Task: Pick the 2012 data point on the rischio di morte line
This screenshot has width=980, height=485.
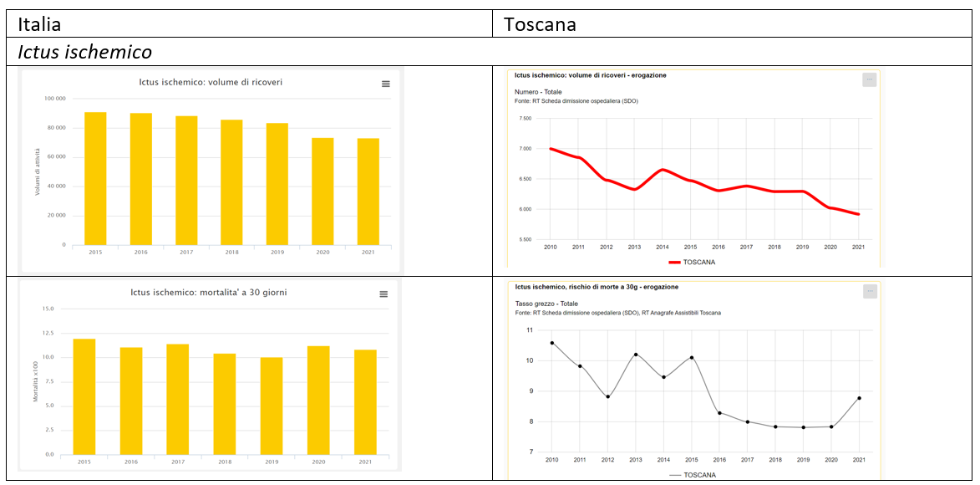Action: [607, 396]
